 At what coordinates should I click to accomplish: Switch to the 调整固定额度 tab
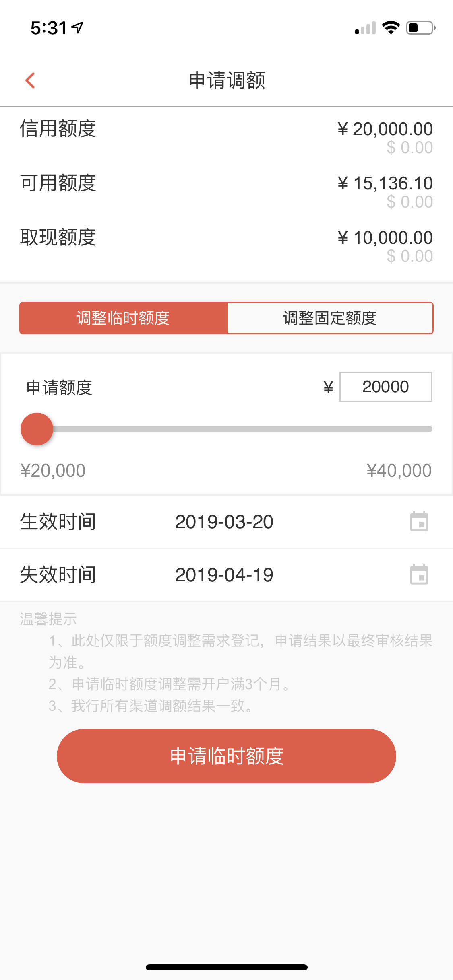click(x=330, y=318)
